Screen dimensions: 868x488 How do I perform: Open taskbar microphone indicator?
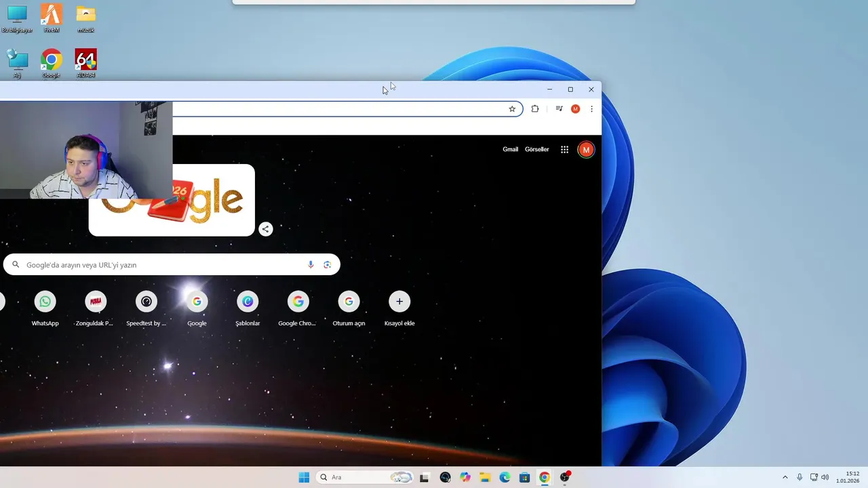coord(800,477)
